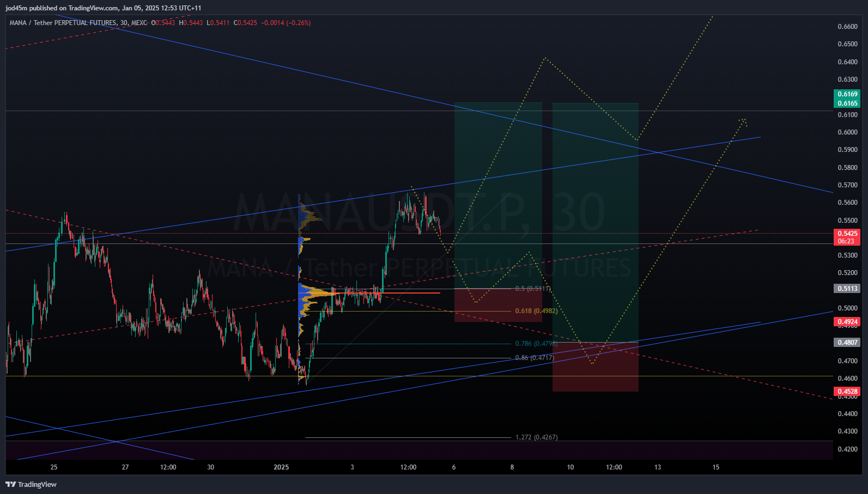Click the red 0.4528 price tag
868x494 pixels.
click(x=847, y=392)
